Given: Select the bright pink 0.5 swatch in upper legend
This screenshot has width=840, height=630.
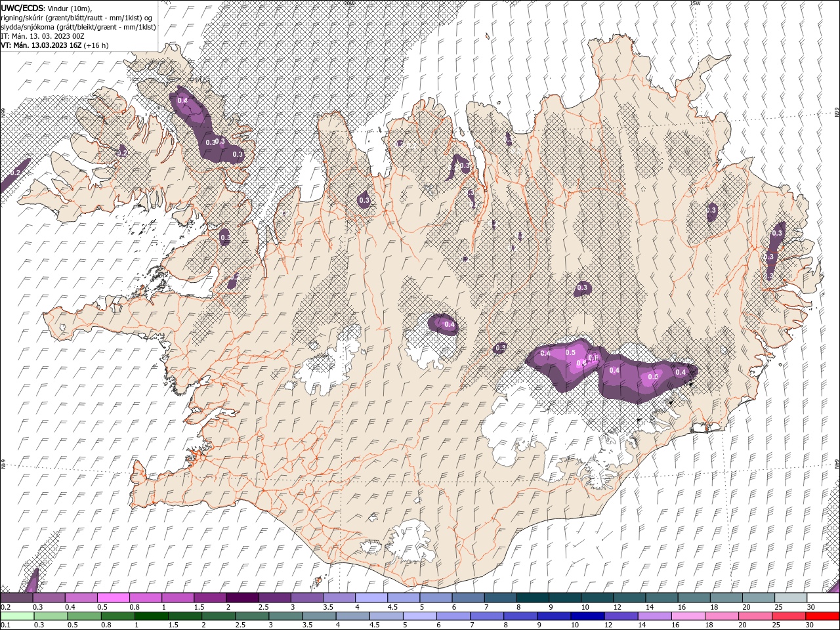Looking at the screenshot, I should (x=113, y=598).
